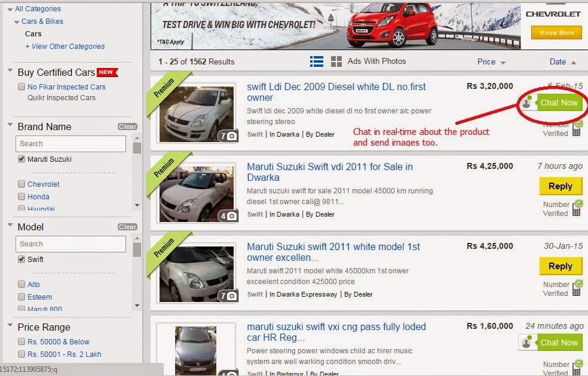
Task: Collapse Brand Name filter section
Action: coord(10,124)
